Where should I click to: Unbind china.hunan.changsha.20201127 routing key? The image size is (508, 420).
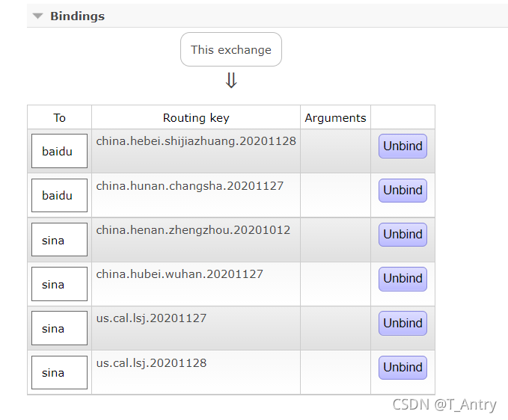[403, 191]
